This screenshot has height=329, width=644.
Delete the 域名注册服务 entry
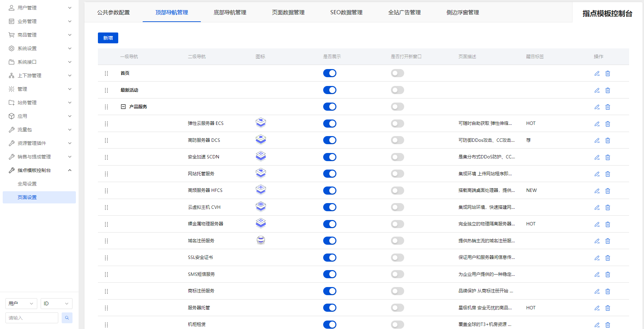click(608, 241)
